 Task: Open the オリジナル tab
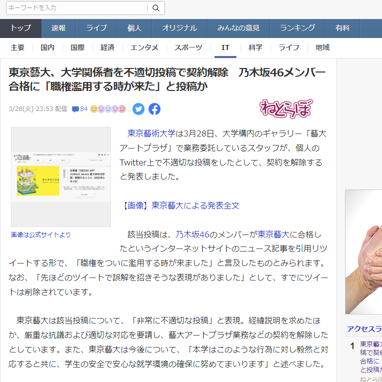[x=180, y=28]
